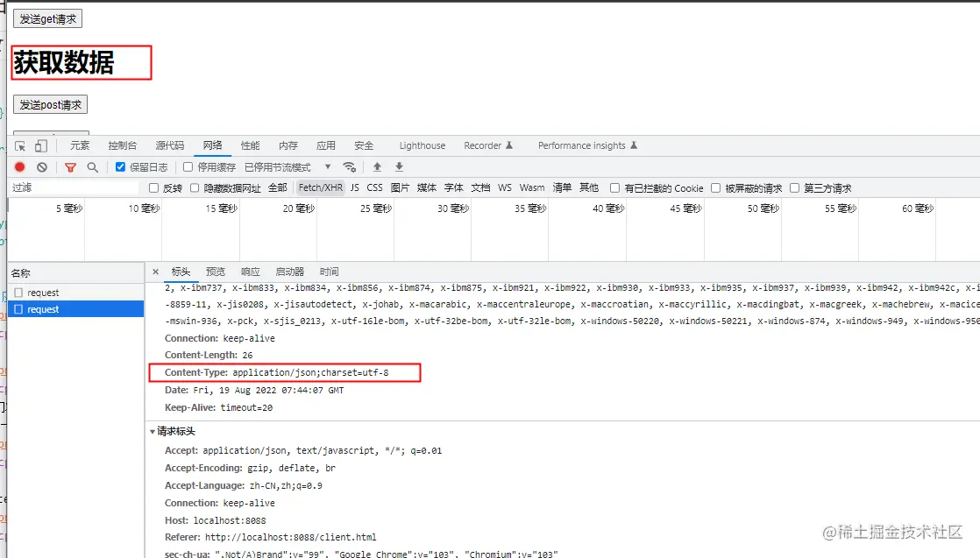Import HAR file with upload arrow
Screen dimensions: 980x558
coord(377,166)
